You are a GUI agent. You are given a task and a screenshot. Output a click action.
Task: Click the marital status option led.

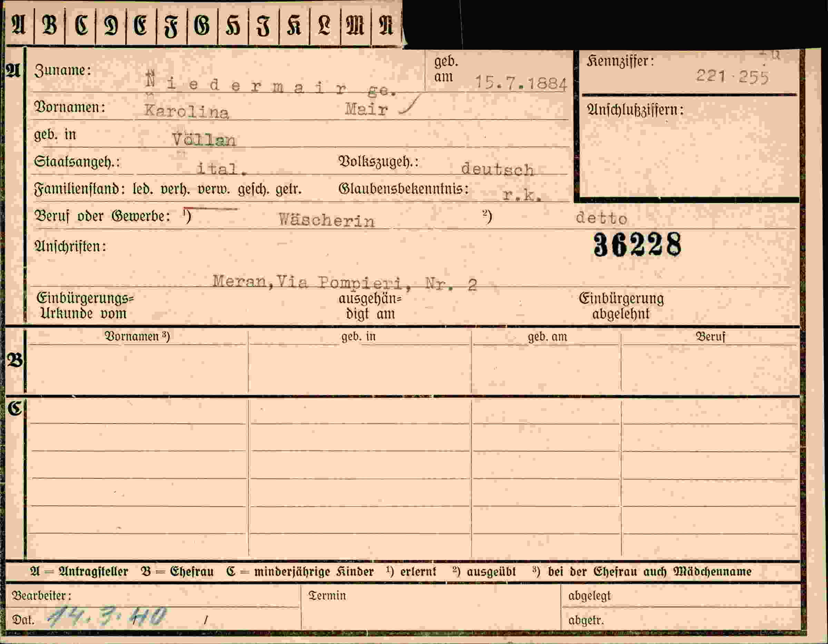click(143, 189)
